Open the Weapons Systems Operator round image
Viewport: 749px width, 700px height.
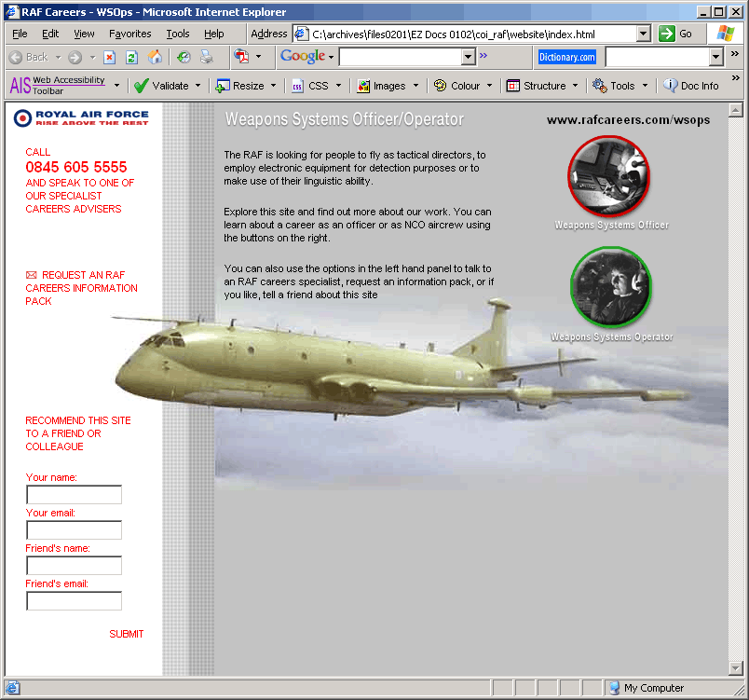pos(611,287)
